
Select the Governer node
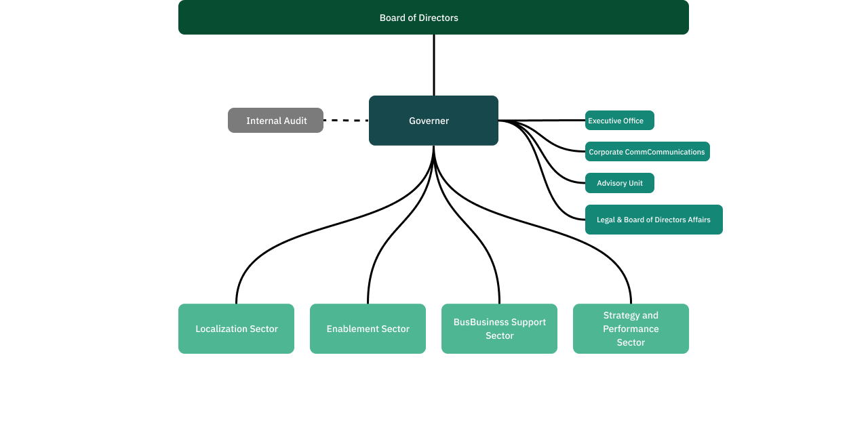point(433,121)
